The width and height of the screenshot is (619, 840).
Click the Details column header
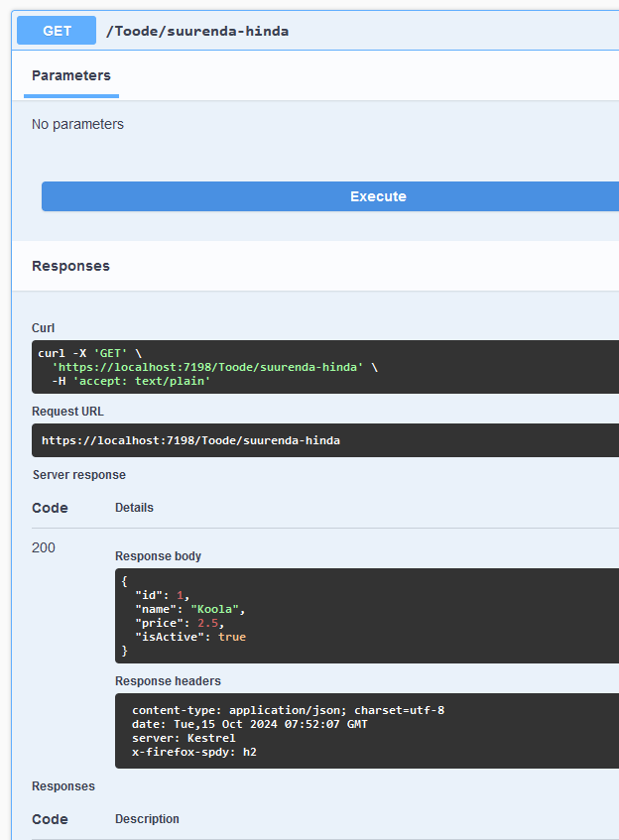tap(134, 508)
